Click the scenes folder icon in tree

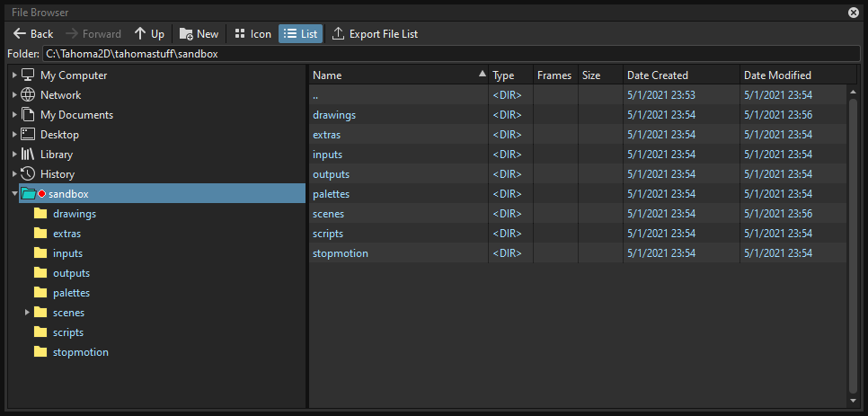(x=40, y=313)
